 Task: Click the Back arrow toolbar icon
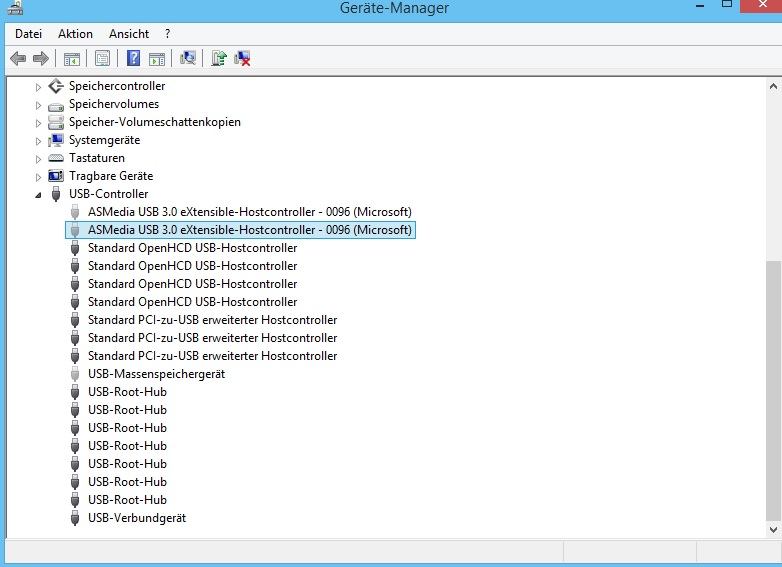click(18, 59)
